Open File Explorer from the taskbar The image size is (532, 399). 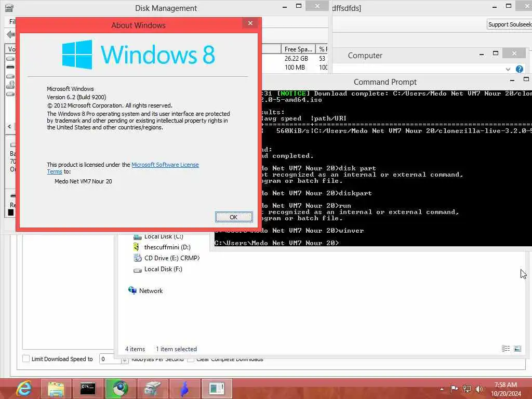pos(56,389)
